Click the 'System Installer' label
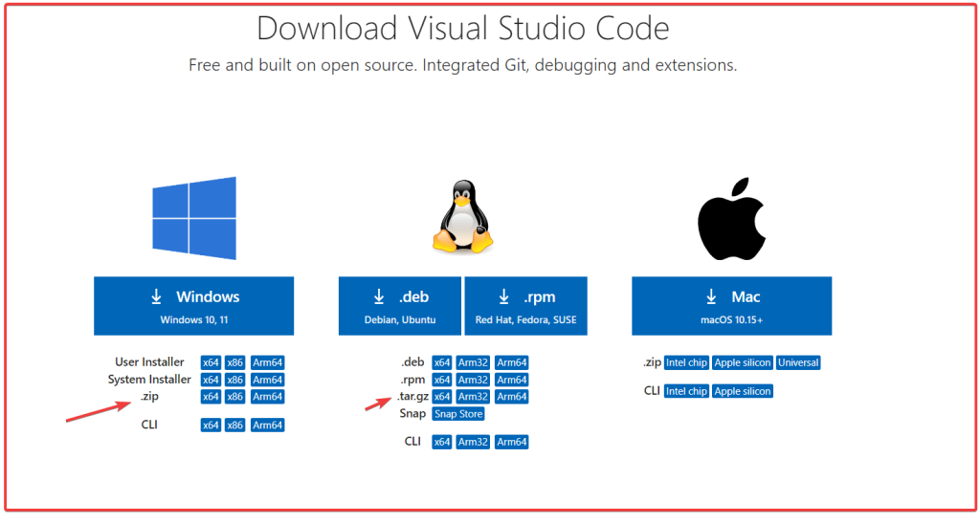The width and height of the screenshot is (980, 524). coord(149,379)
